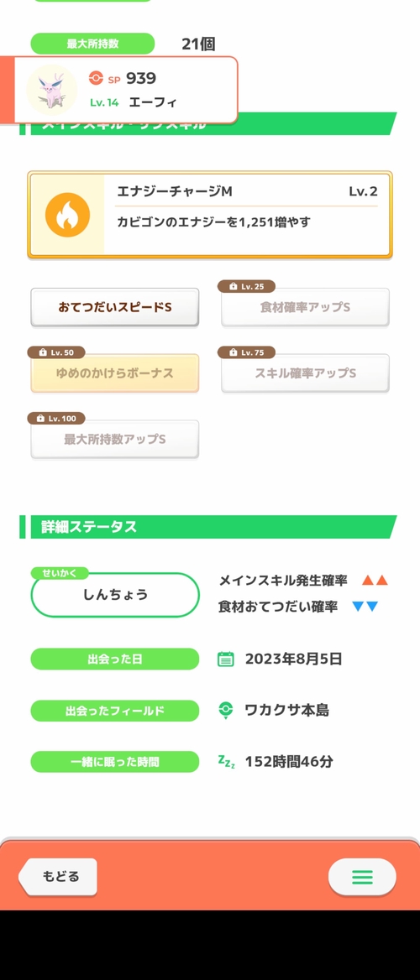Open the hamburger menu button
The width and height of the screenshot is (420, 980).
coord(362,877)
